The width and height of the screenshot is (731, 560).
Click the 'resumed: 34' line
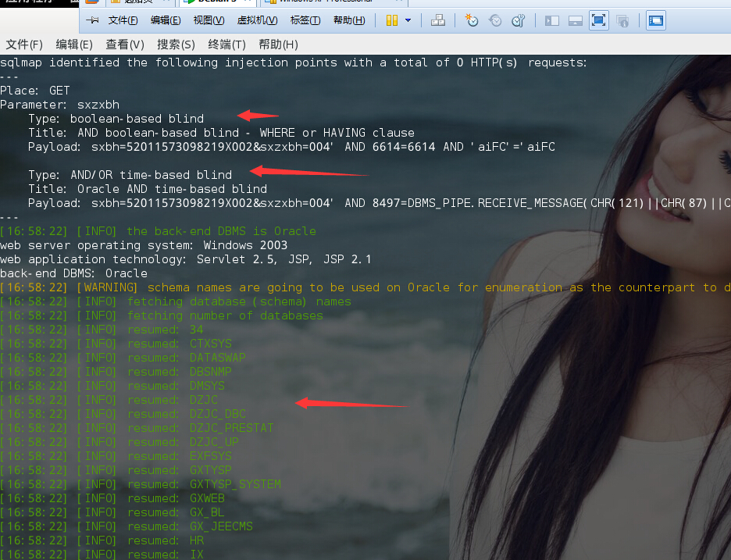coord(102,330)
